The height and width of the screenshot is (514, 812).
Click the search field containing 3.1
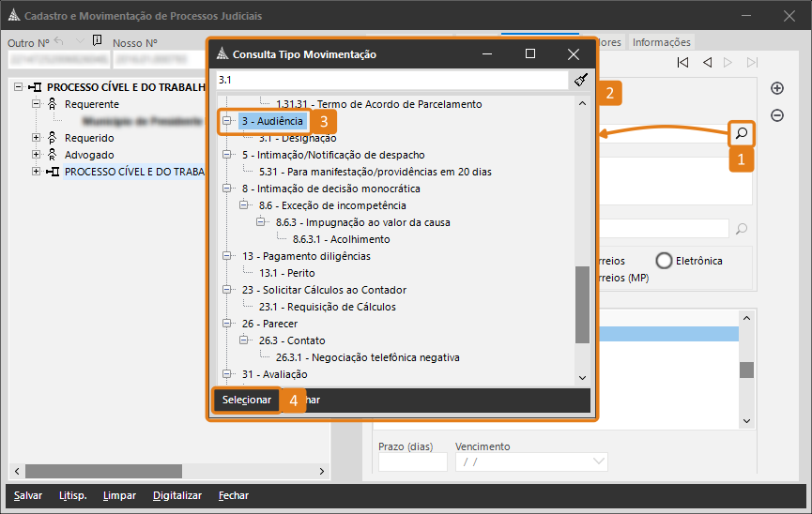(391, 81)
